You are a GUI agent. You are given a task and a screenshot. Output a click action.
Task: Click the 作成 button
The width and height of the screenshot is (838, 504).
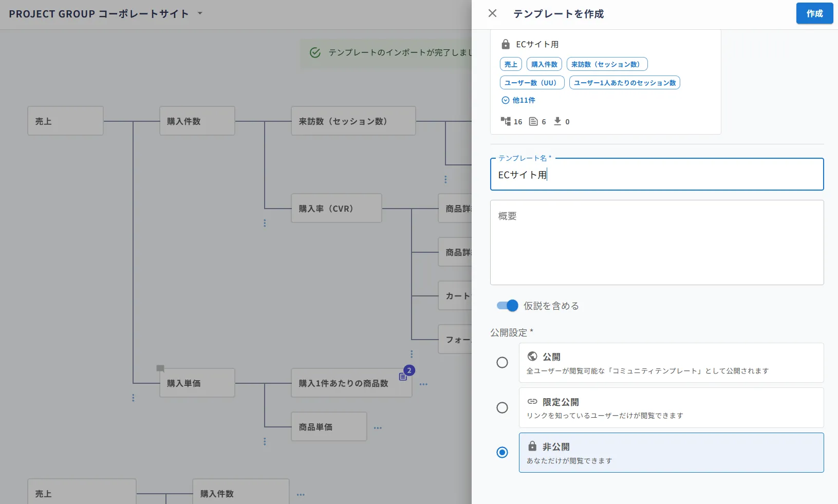point(814,13)
